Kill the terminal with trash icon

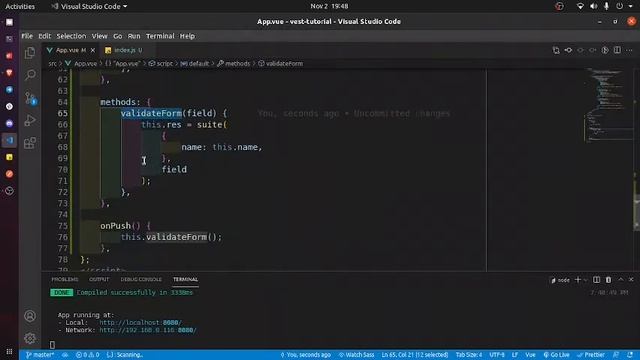tap(608, 280)
